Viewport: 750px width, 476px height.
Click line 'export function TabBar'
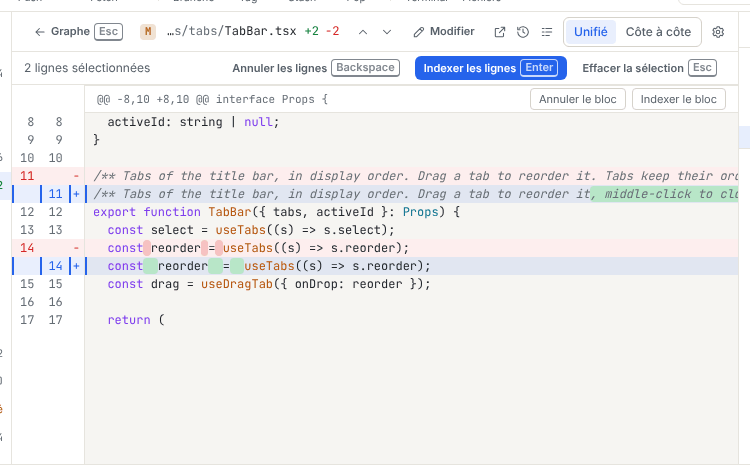coord(411,212)
